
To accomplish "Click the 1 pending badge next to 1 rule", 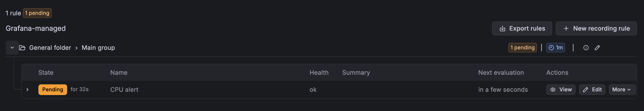I will coord(37,13).
